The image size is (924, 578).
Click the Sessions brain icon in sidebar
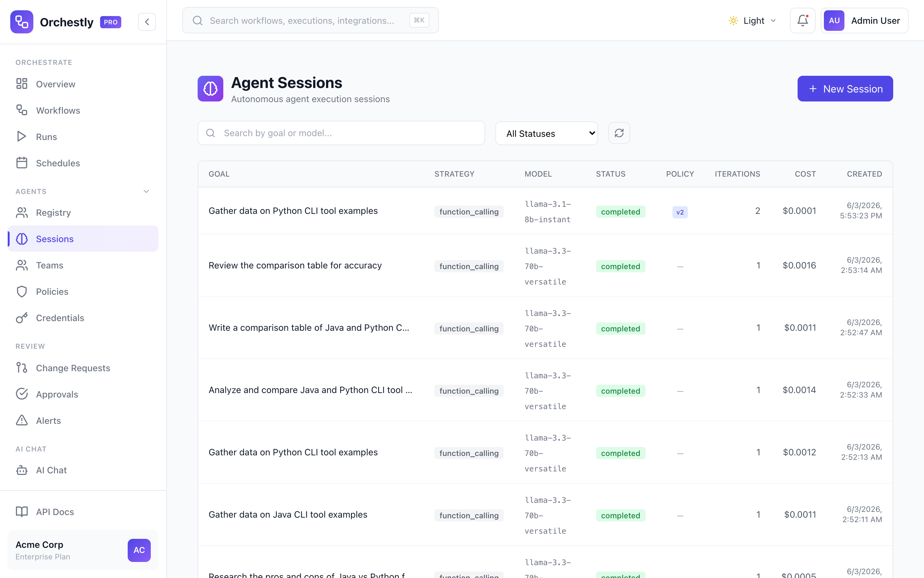click(x=22, y=239)
